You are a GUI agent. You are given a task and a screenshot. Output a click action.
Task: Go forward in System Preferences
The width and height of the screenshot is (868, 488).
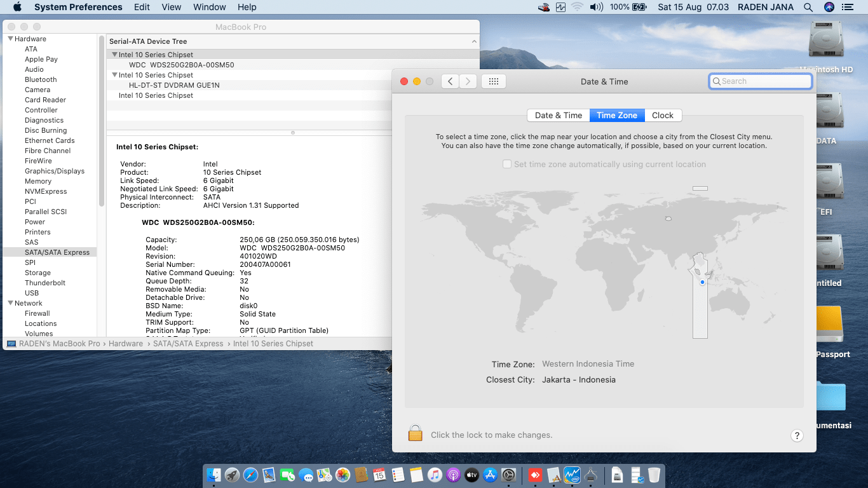[x=468, y=81]
